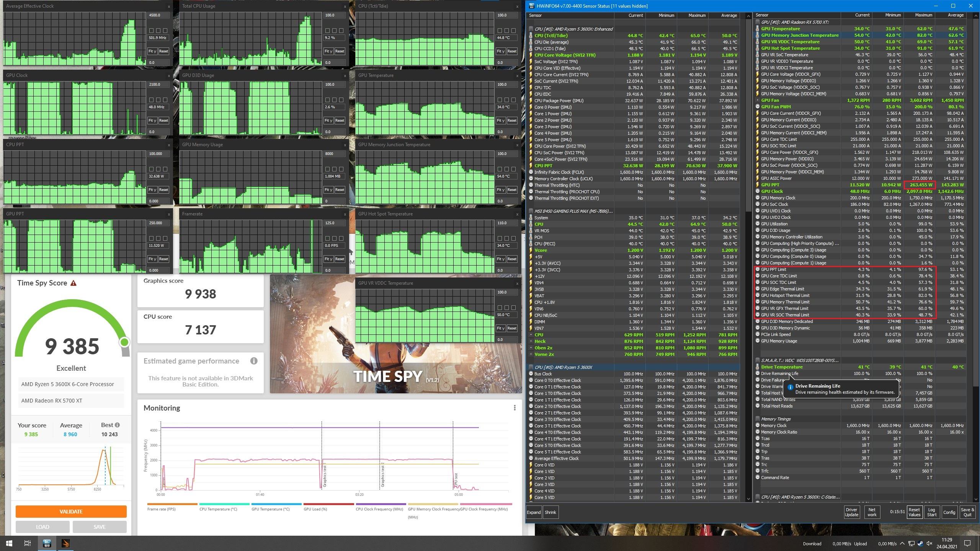980x551 pixels.
Task: Click Maximum column header in right panel
Action: (x=919, y=15)
